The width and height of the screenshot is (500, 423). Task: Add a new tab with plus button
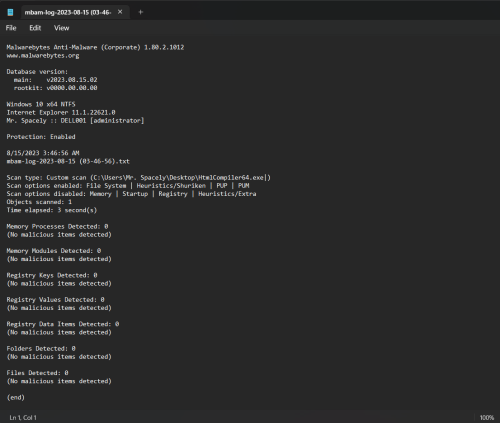point(141,12)
